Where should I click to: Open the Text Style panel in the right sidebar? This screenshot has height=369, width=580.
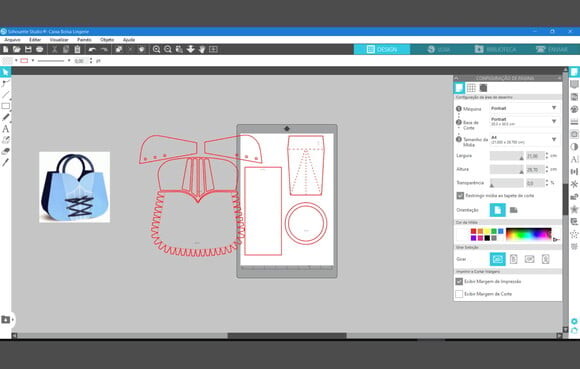coord(574,159)
